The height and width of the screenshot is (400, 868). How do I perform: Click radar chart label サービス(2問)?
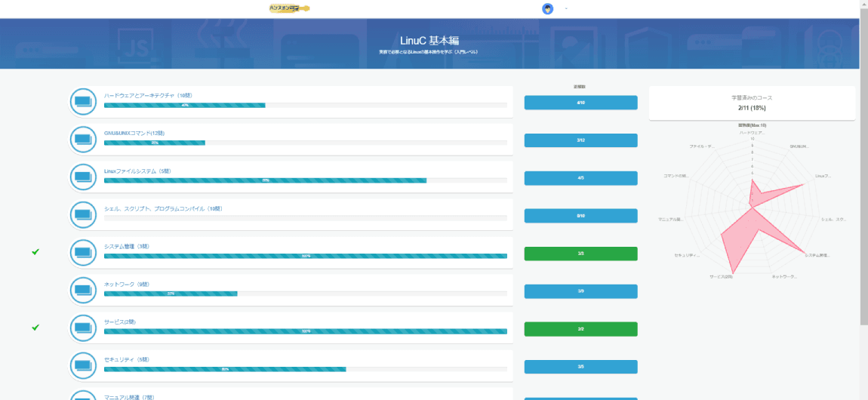tap(722, 276)
